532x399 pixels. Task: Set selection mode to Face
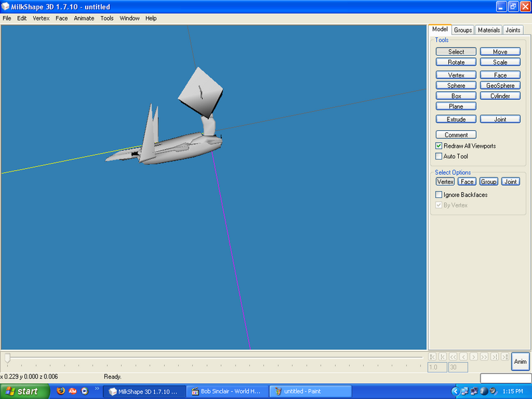click(x=467, y=182)
